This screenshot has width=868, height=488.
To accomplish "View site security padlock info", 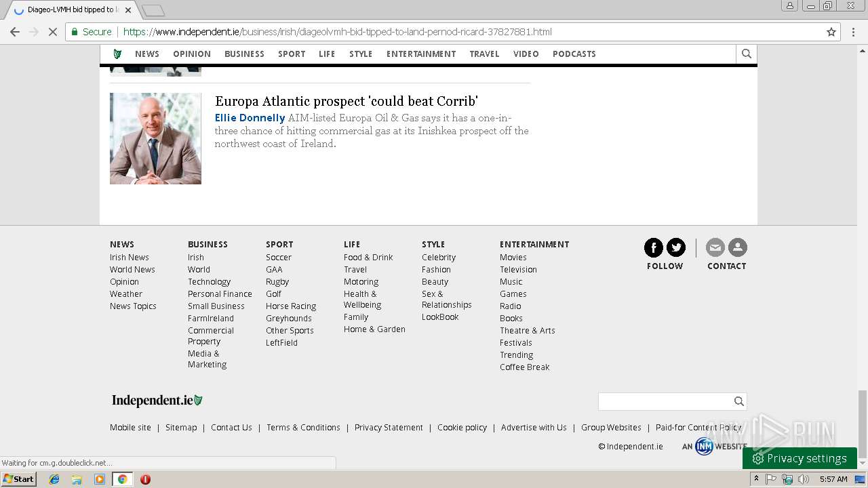I will (x=75, y=32).
